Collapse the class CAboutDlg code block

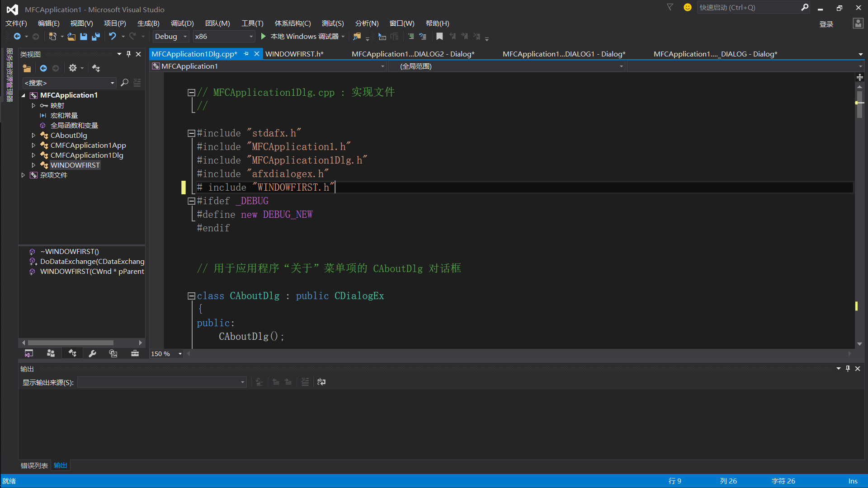coord(191,296)
